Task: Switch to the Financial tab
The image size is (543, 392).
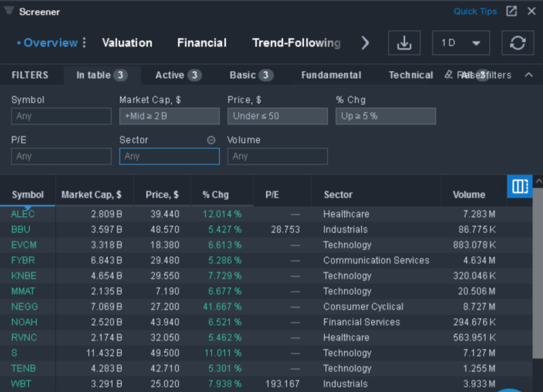Action: [x=202, y=43]
